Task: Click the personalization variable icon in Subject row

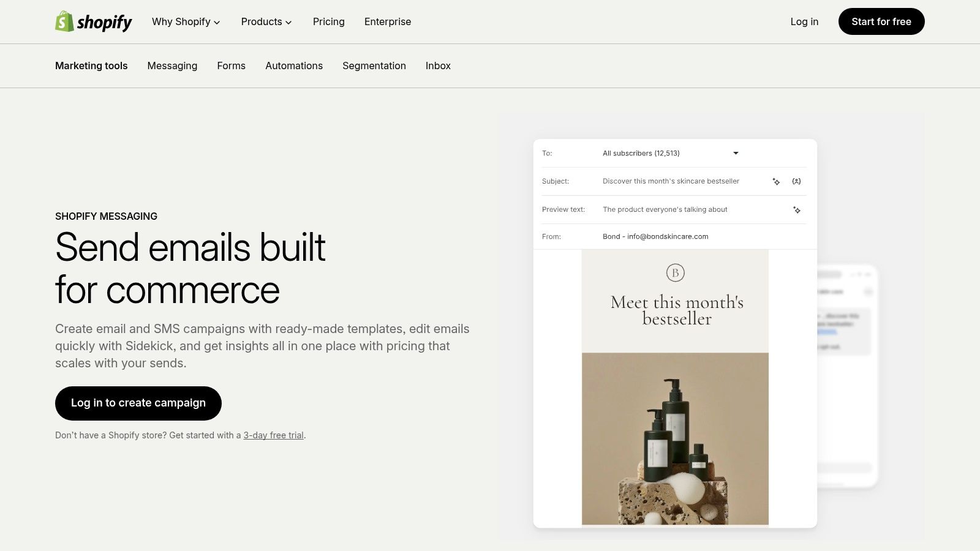Action: coord(796,181)
